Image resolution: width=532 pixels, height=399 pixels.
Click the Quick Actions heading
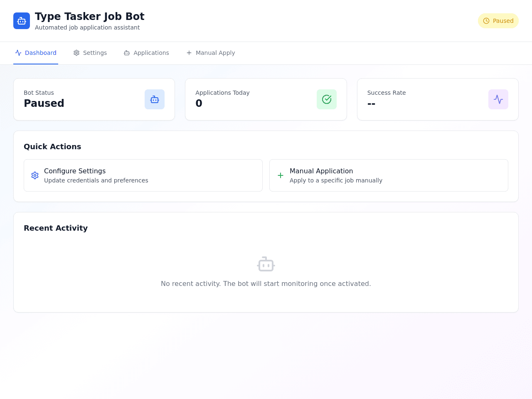52,147
